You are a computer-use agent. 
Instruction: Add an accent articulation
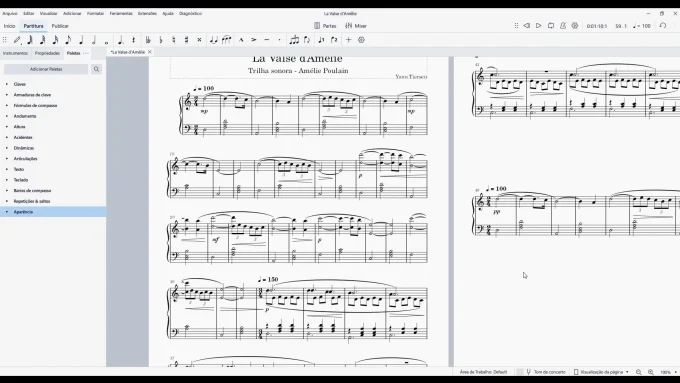click(x=254, y=40)
